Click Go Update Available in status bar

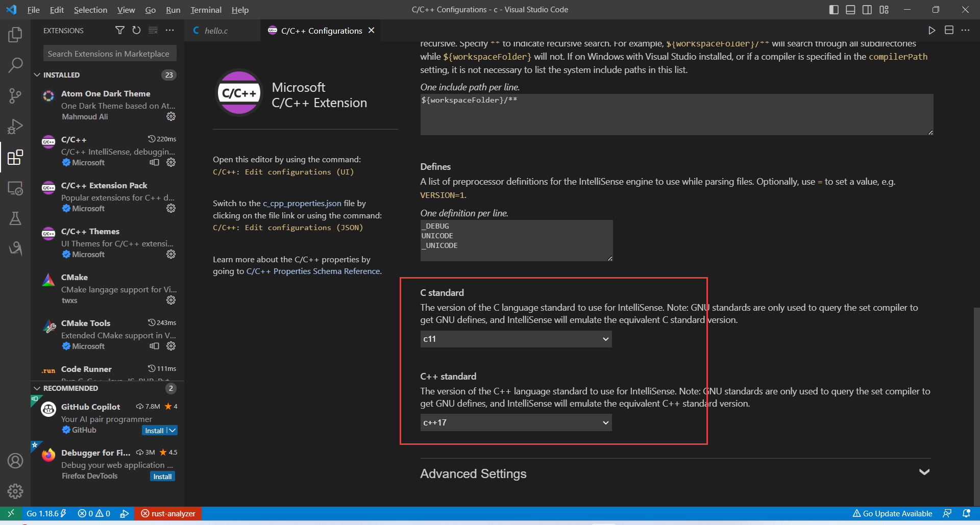[892, 513]
